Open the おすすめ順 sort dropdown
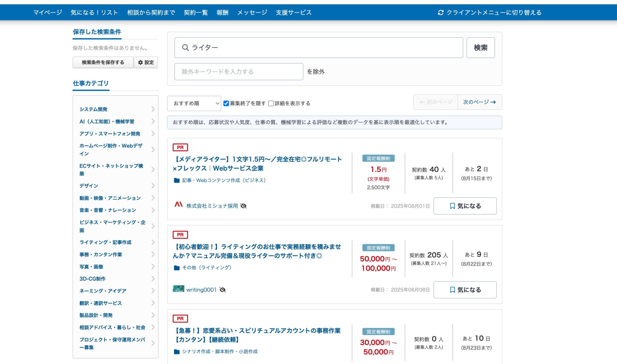Screen dimensions: 617x364 tap(194, 103)
